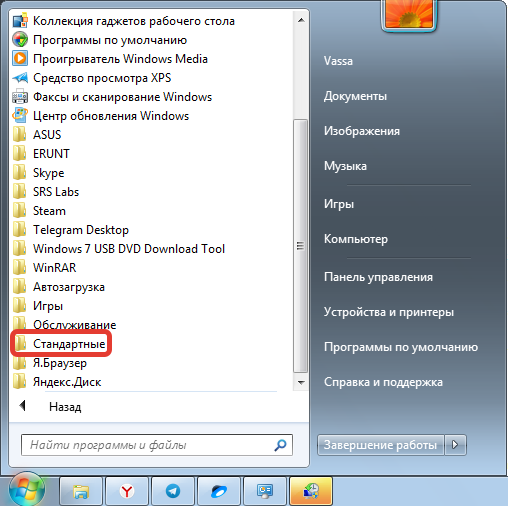
Task: Click the programs list scrollbar thumb
Action: point(300,246)
